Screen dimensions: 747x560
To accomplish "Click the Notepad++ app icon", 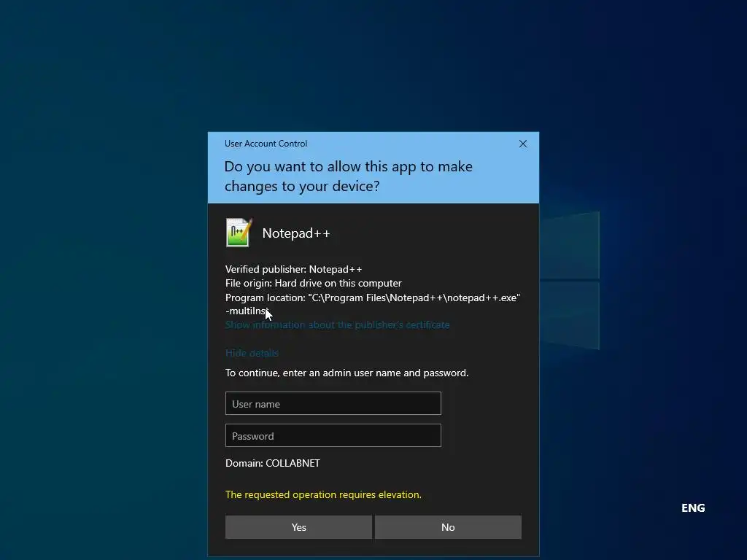I will tap(239, 233).
